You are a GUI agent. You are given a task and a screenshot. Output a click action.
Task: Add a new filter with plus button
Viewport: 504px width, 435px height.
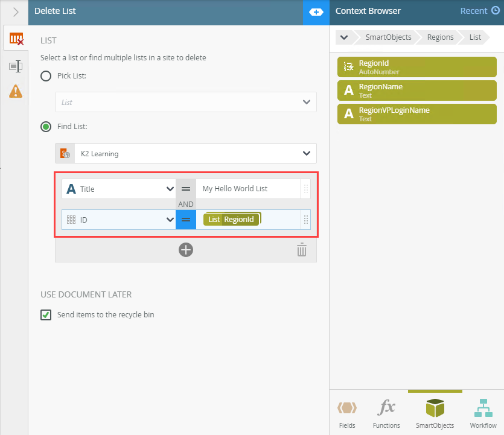186,250
